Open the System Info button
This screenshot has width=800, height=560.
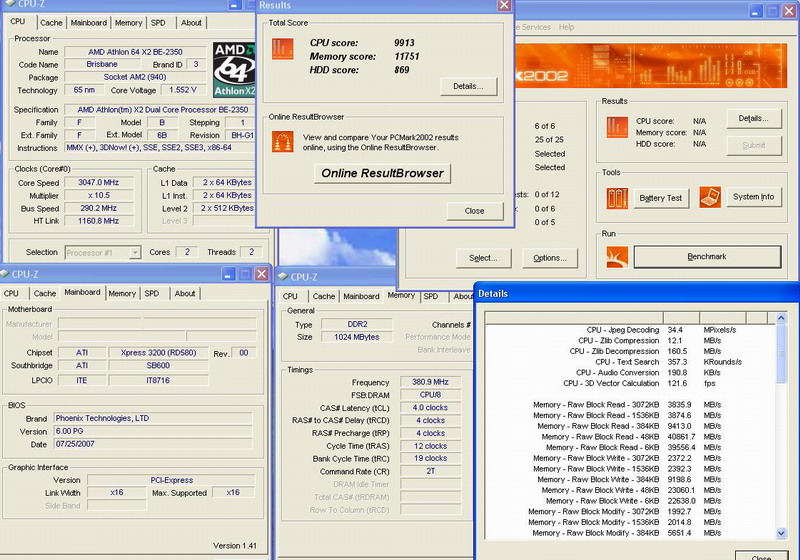click(754, 197)
